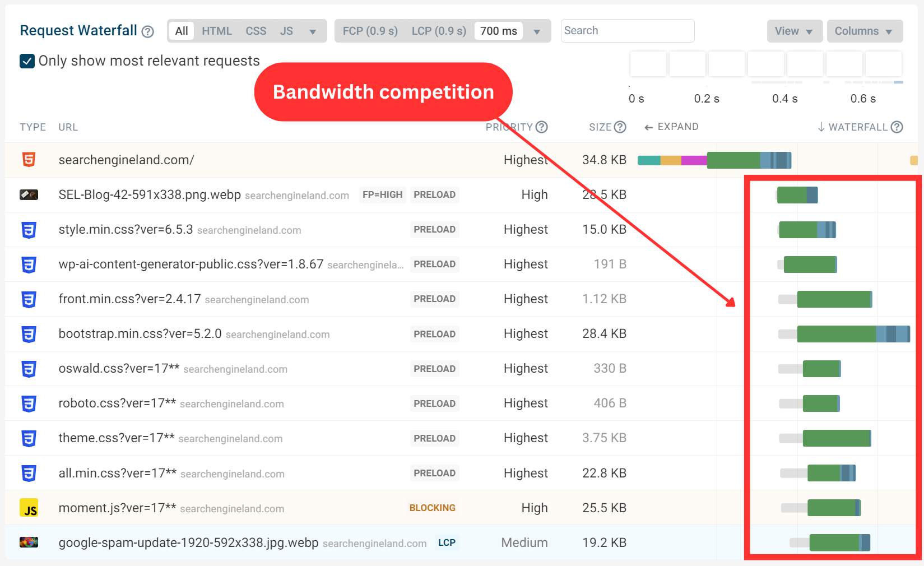924x566 pixels.
Task: Click the waterfall bar for front.min.css
Action: point(825,299)
